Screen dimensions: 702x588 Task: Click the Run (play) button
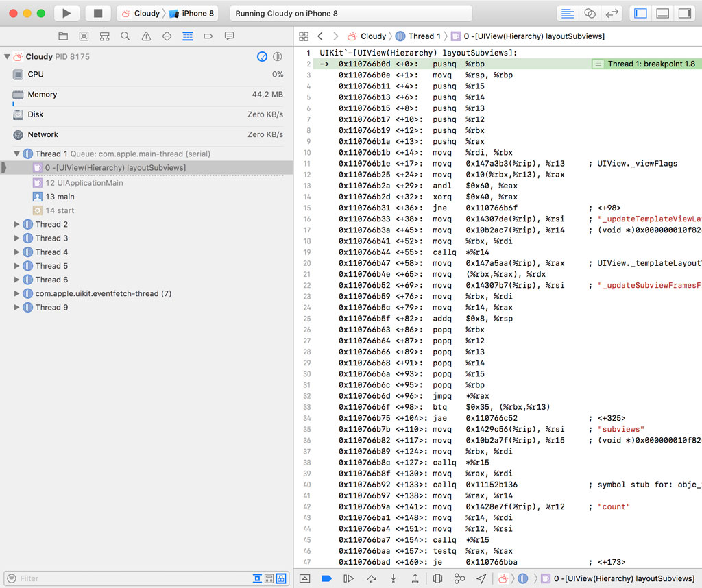[66, 14]
